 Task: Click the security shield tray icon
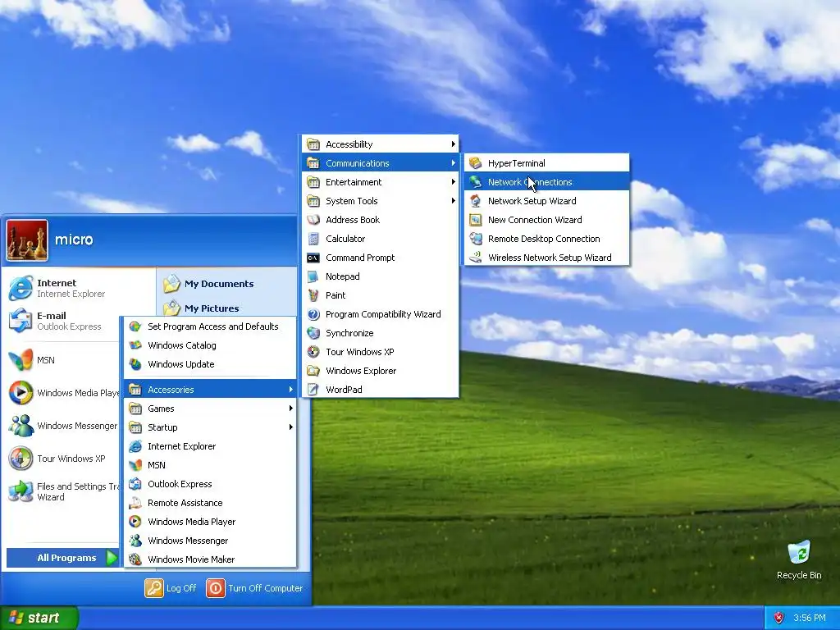pos(779,618)
